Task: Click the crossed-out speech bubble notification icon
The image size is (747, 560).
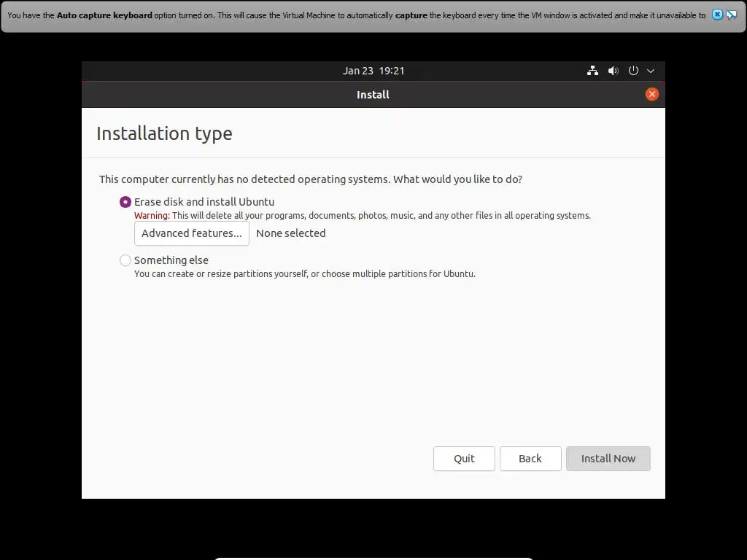Action: (x=731, y=15)
